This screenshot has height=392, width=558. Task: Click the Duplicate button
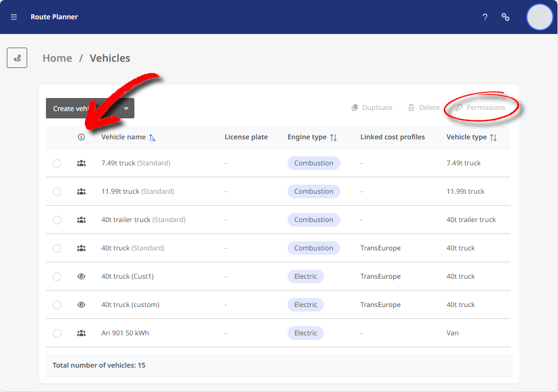point(372,108)
